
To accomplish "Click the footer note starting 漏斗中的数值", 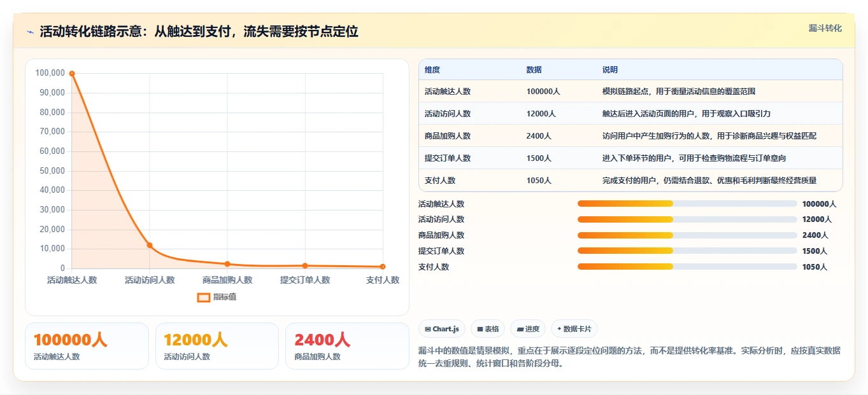I will coord(629,357).
